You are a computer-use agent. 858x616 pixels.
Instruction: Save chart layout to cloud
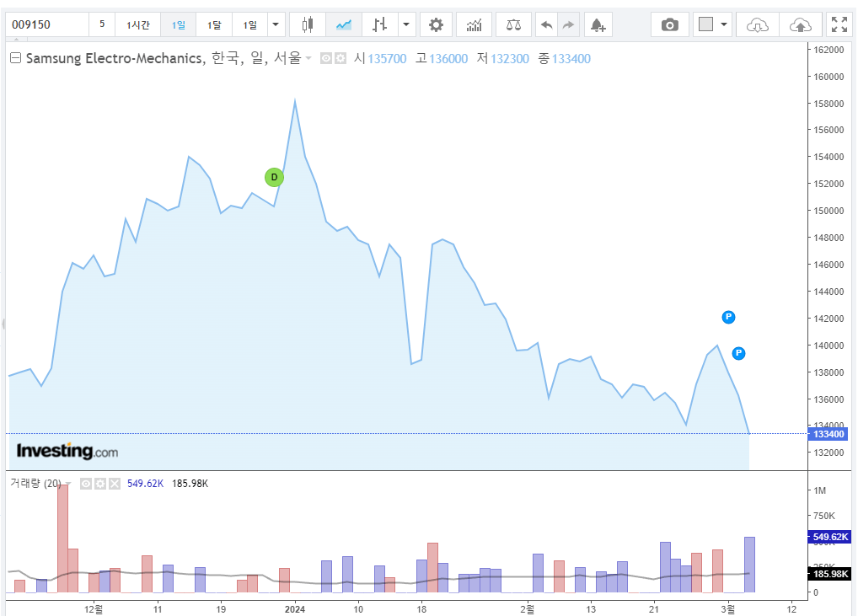(x=800, y=24)
